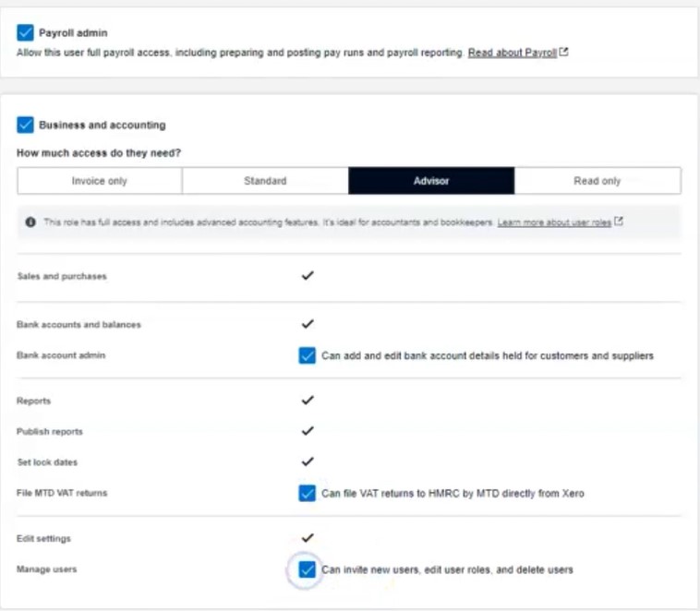Disable the Manage users checkbox
The image size is (700, 611).
coord(308,569)
